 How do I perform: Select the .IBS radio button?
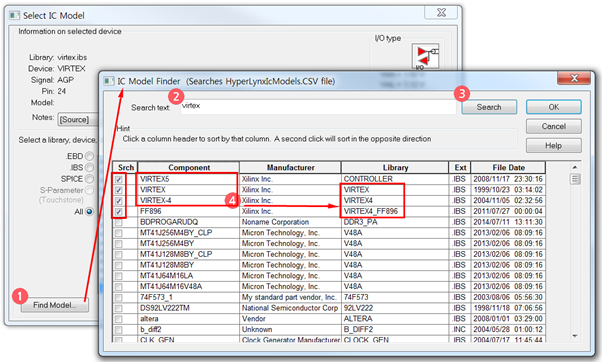[89, 167]
